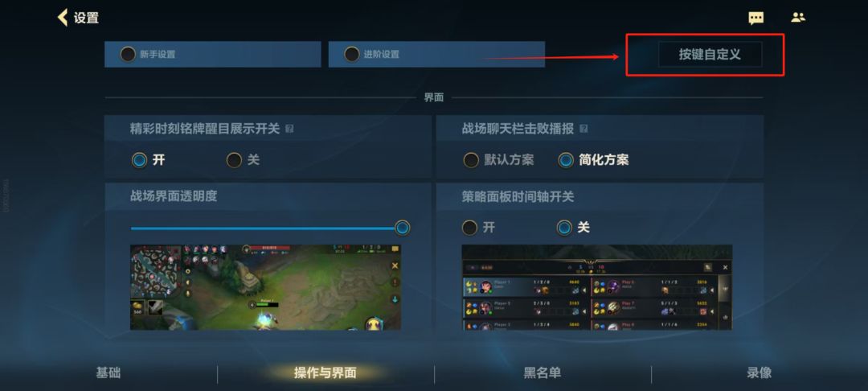Switch to the 录像 tab

coord(759,372)
